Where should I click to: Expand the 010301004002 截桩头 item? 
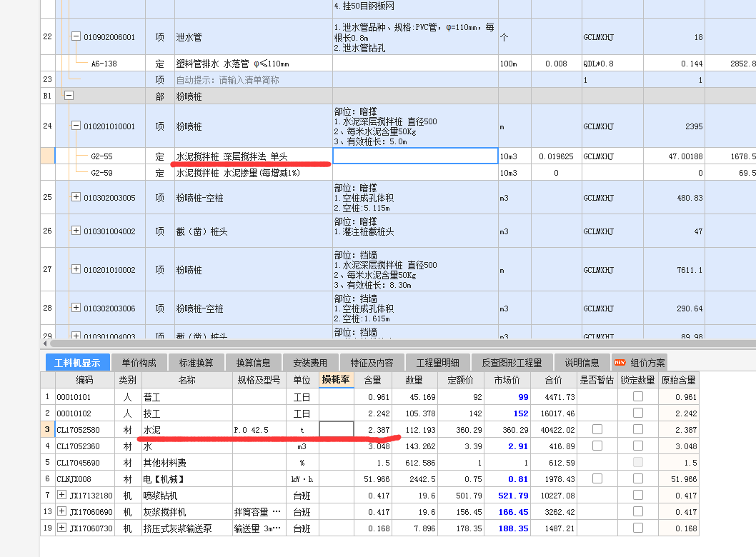coord(76,231)
